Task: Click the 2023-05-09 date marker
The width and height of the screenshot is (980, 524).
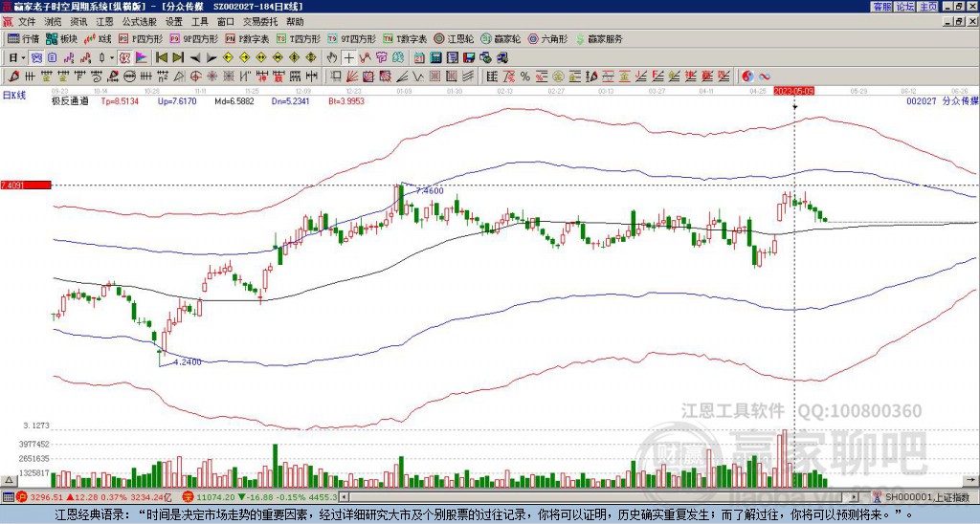Action: 793,91
